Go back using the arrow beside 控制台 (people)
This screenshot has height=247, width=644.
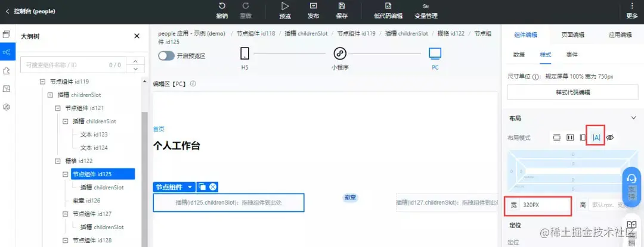[7, 11]
